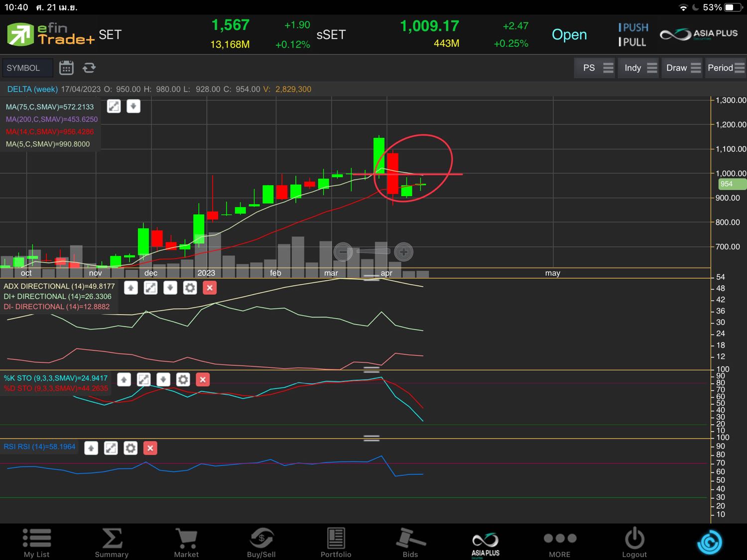Tap the 10:40 clock in status bar
This screenshot has width=747, height=560.
coord(16,7)
